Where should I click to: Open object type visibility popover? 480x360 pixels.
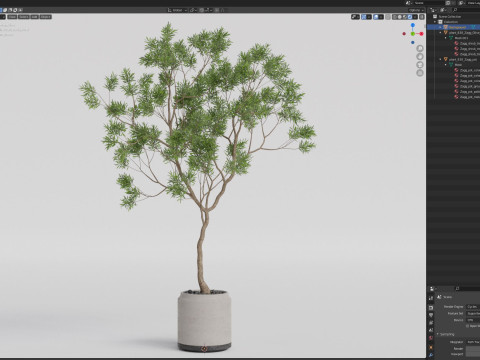[355, 17]
